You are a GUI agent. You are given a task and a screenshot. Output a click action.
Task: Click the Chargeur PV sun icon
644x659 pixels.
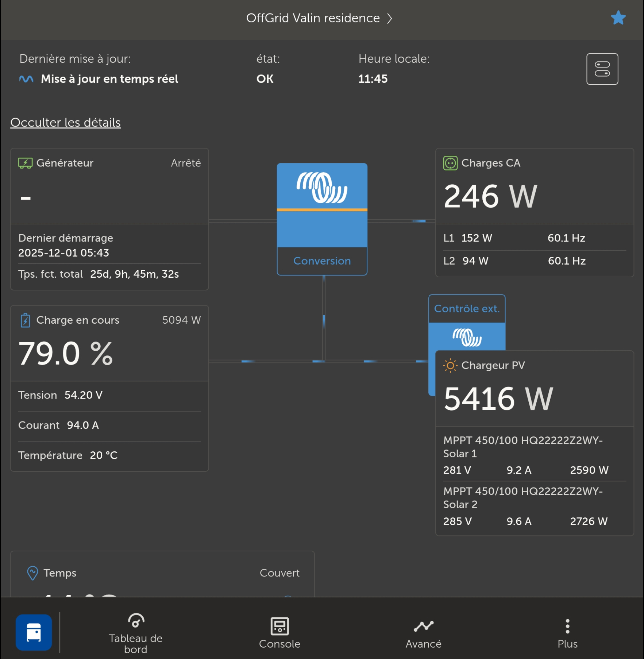tap(450, 365)
